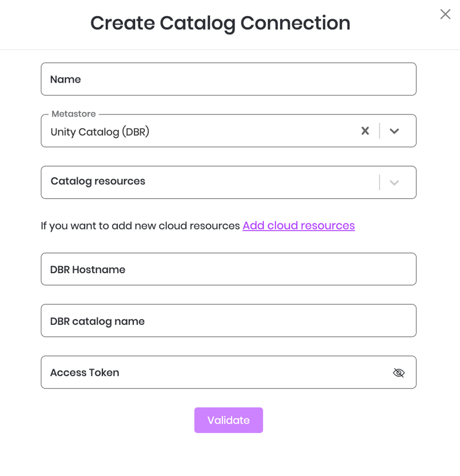Click the Catalog resources placeholder text

pyautogui.click(x=98, y=181)
